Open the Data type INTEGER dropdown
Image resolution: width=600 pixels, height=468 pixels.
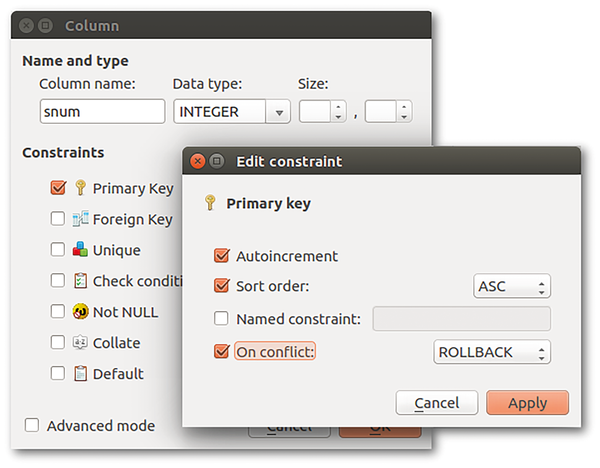coord(232,112)
